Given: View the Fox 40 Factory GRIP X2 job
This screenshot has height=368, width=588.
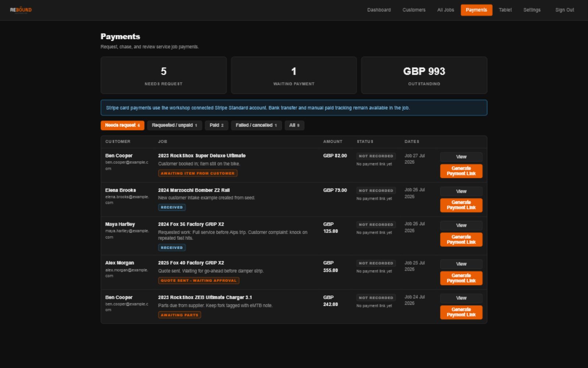Looking at the screenshot, I should (461, 264).
